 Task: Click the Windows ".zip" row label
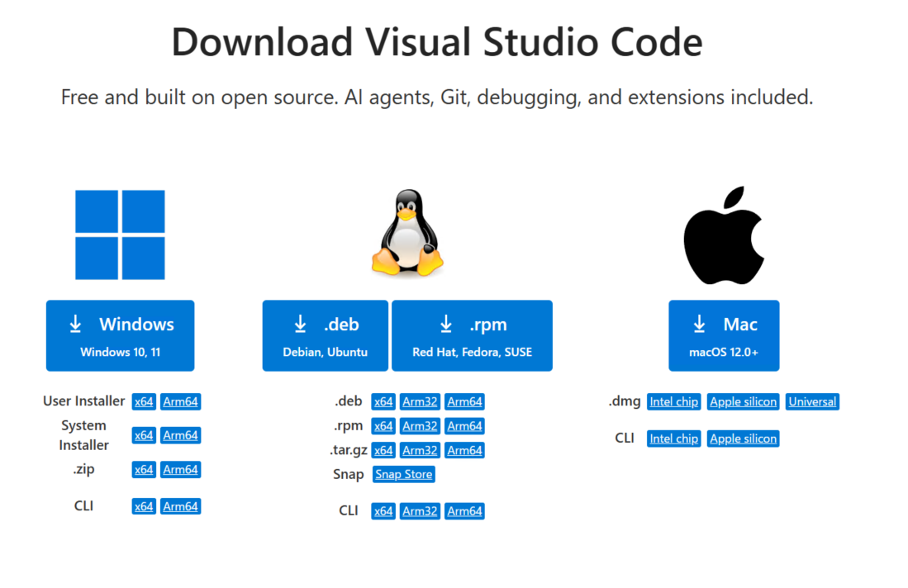[x=84, y=469]
